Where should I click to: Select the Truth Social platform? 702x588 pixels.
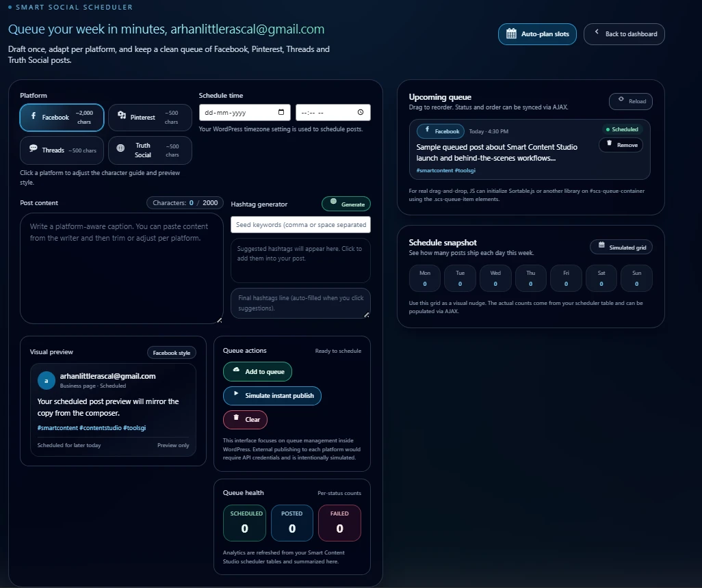(150, 150)
